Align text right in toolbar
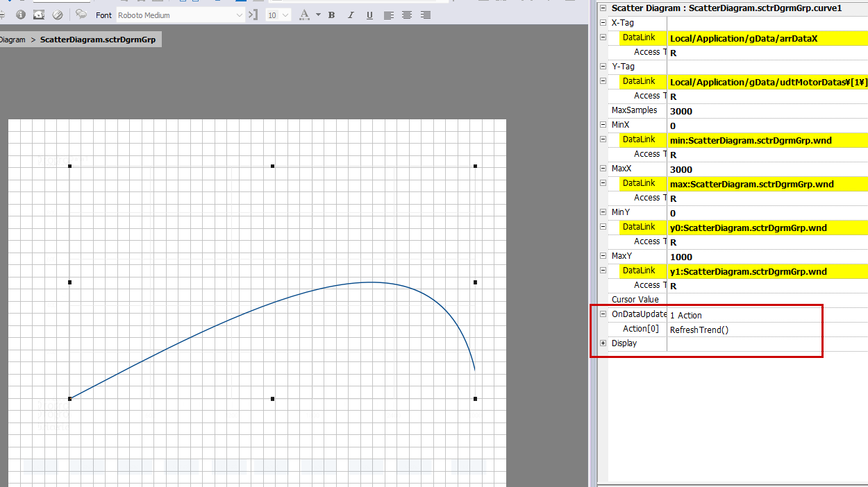This screenshot has height=487, width=868. pos(426,15)
